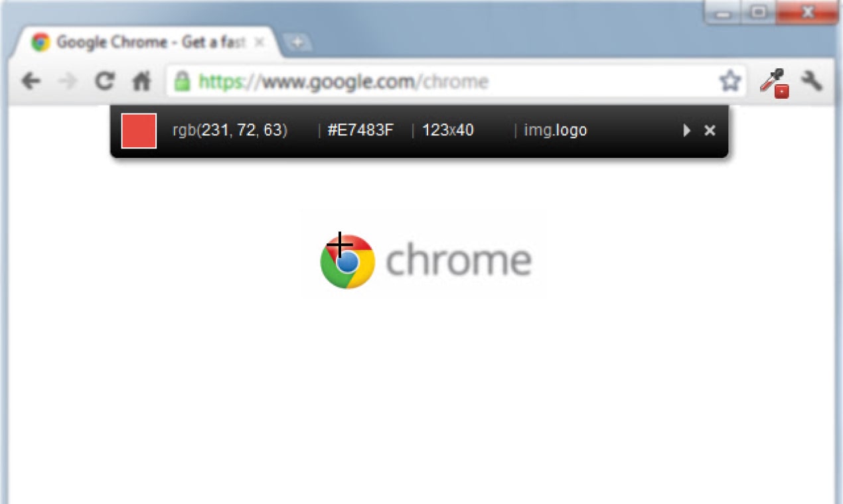
Task: Open the wrench settings menu
Action: 812,82
